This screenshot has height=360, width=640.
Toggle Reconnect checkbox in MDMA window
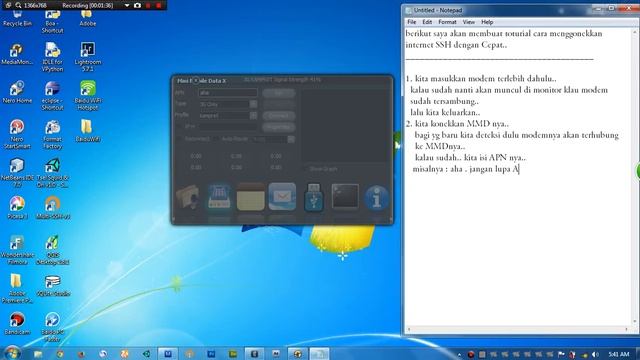tap(179, 139)
